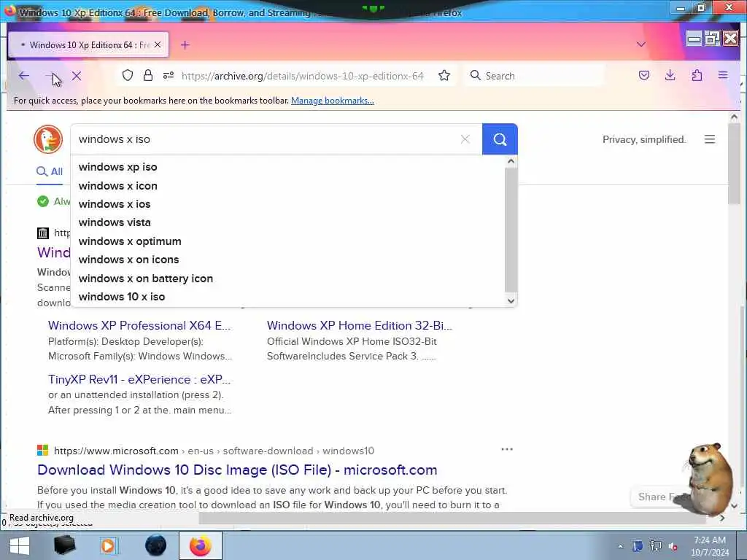747x560 pixels.
Task: Open the Windows Start button
Action: (x=19, y=545)
